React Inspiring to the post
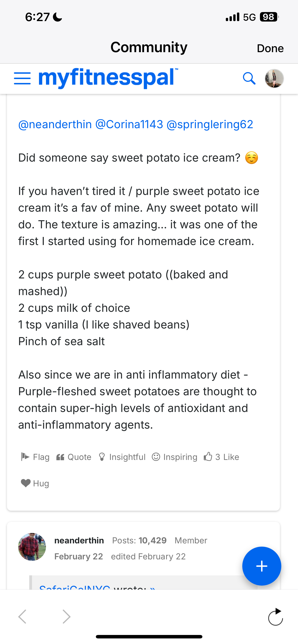The image size is (298, 644). 175,457
